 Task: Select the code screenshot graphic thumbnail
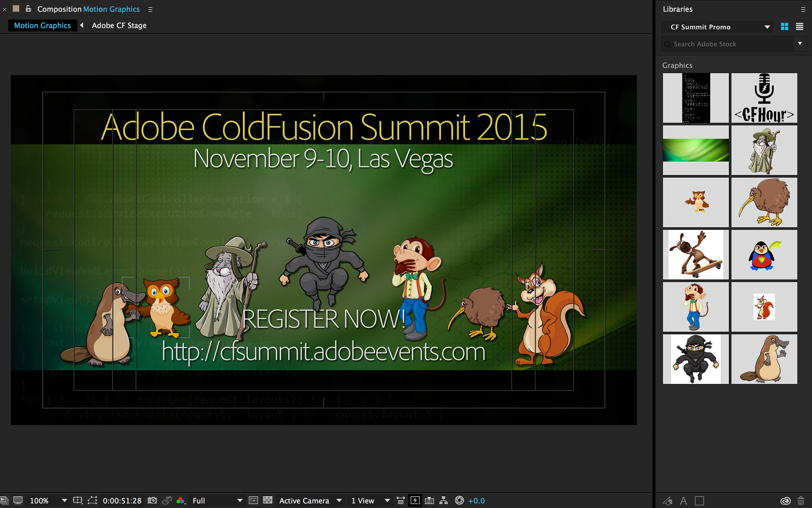coord(696,98)
